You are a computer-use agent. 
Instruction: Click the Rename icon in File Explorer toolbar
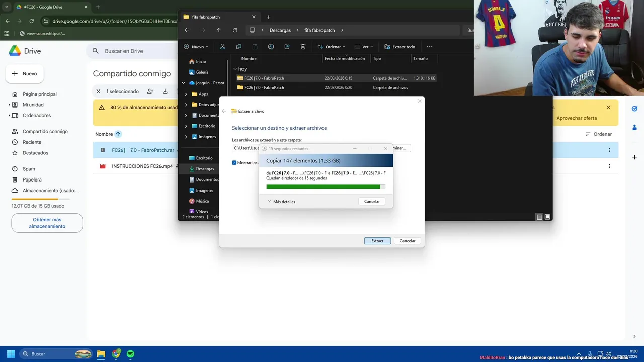(271, 47)
